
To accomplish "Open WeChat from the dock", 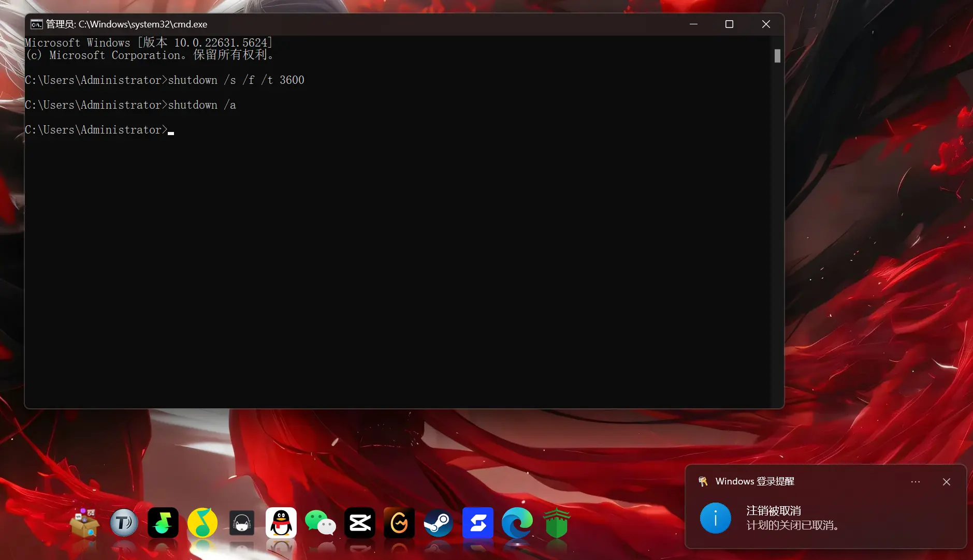I will (x=320, y=523).
